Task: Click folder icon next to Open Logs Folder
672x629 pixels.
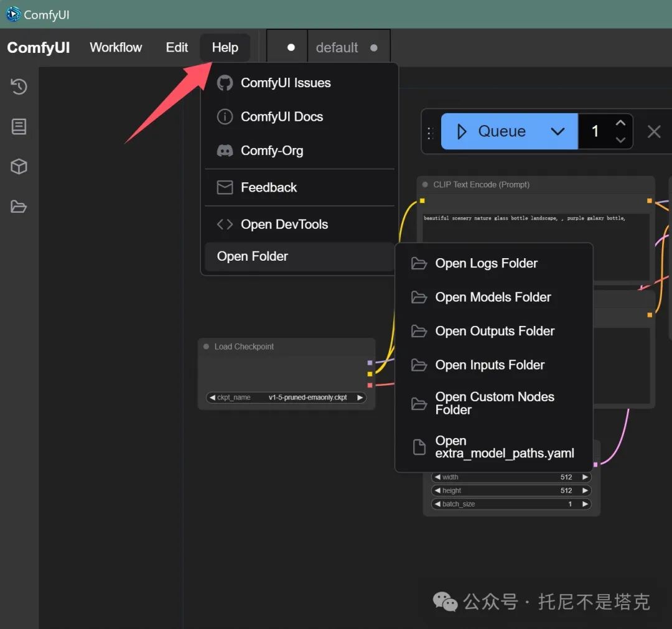Action: (x=419, y=263)
